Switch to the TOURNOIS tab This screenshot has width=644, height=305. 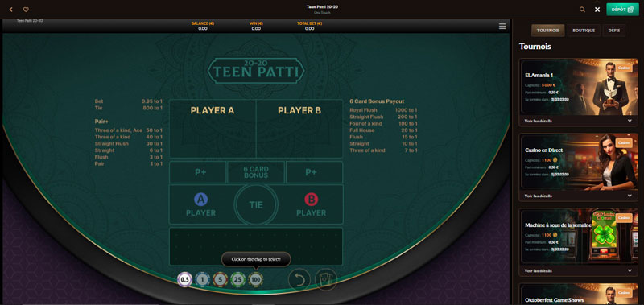pyautogui.click(x=548, y=31)
